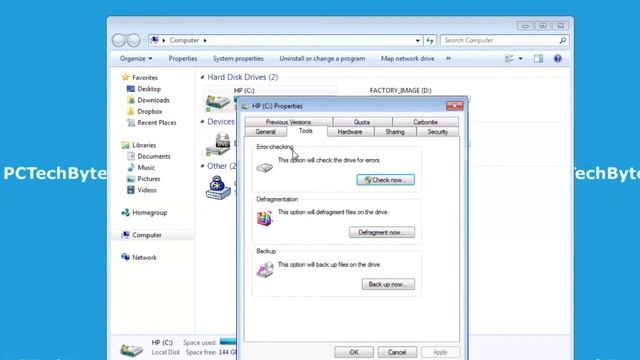Click the Computer breadcrumb in address bar

pyautogui.click(x=184, y=40)
